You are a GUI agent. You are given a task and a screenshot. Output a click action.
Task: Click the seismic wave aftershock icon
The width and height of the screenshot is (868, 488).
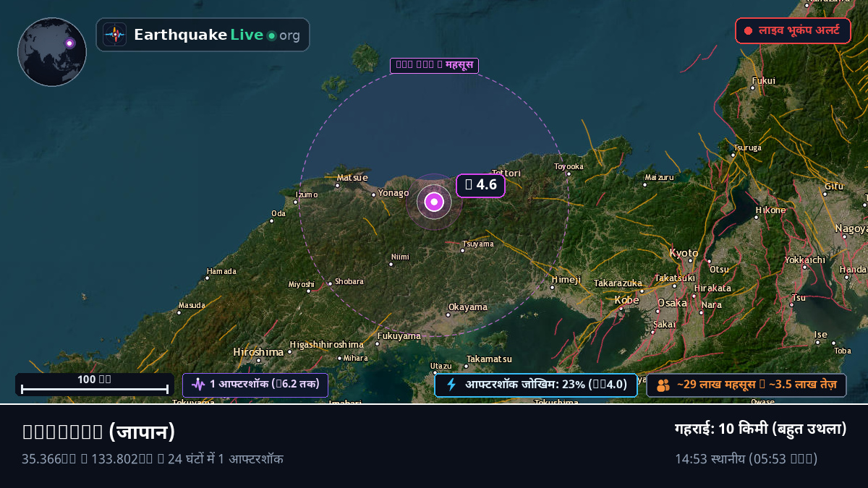[198, 384]
